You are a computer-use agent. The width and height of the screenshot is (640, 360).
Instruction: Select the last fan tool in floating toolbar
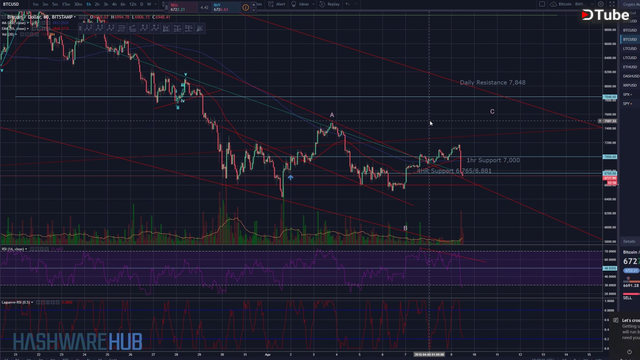coord(200,28)
